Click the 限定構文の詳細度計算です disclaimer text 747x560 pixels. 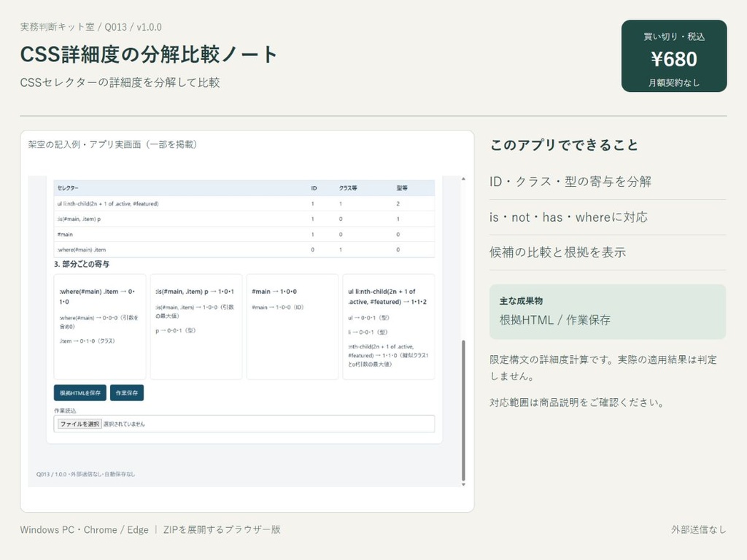(603, 367)
